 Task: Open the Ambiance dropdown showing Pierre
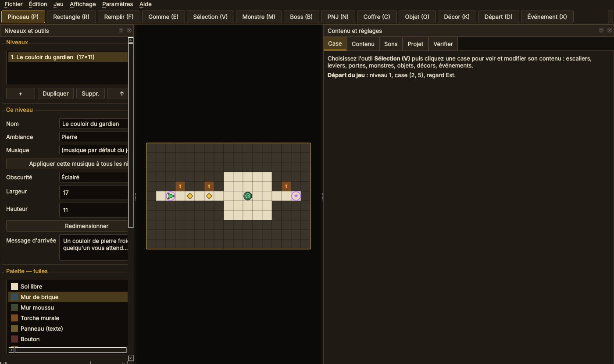pos(93,137)
